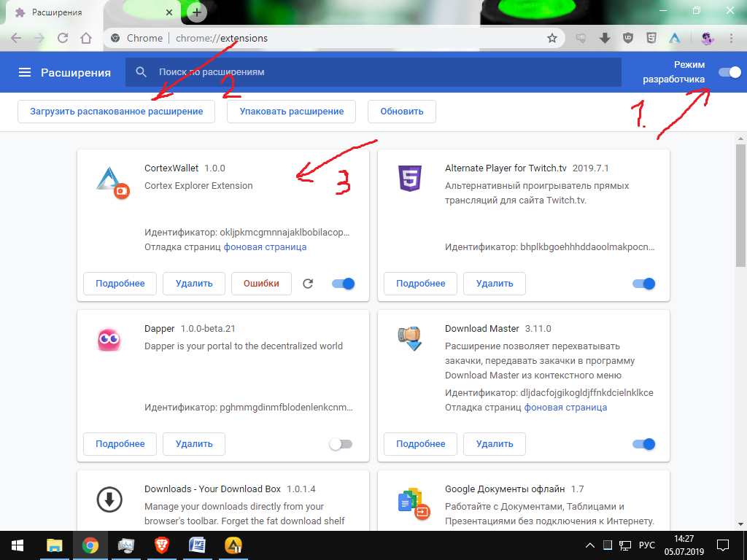Click the Google Docs offline icon
Screen dimensions: 747x560
(x=414, y=503)
